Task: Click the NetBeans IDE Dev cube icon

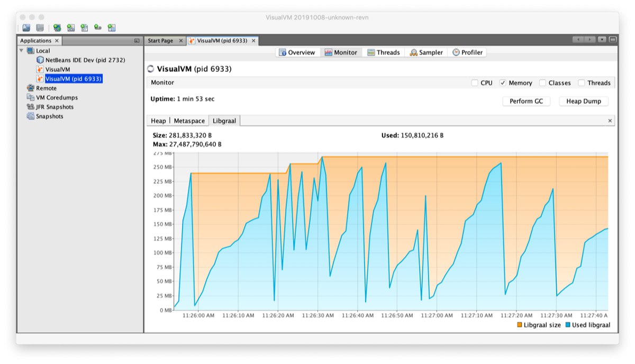Action: pyautogui.click(x=40, y=60)
